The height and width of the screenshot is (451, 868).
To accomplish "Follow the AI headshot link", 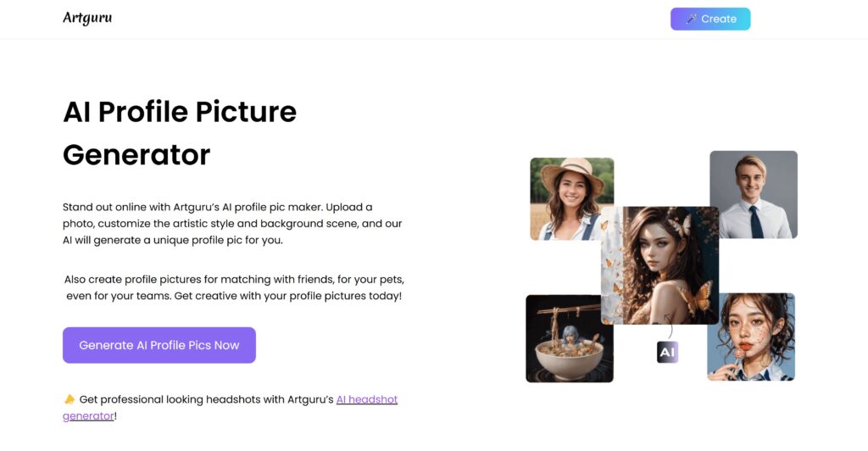I will [x=367, y=399].
